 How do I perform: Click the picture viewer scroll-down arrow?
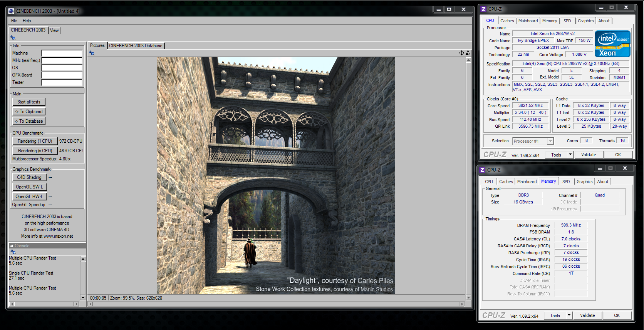468,297
